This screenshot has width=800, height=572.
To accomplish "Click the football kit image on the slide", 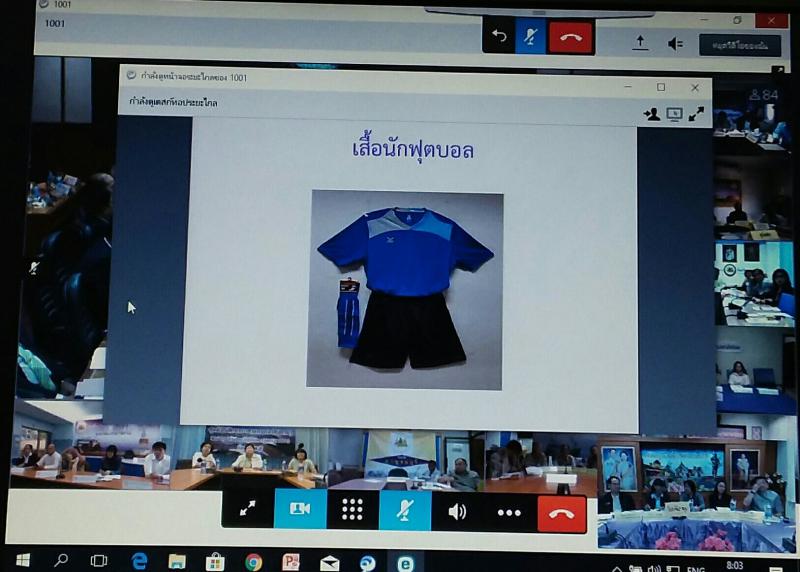I will (x=405, y=290).
